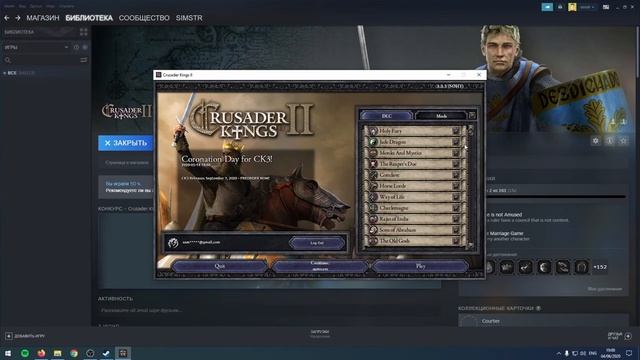The width and height of the screenshot is (640, 360).
Task: Open Firefox from the taskbar
Action: pyautogui.click(x=41, y=353)
